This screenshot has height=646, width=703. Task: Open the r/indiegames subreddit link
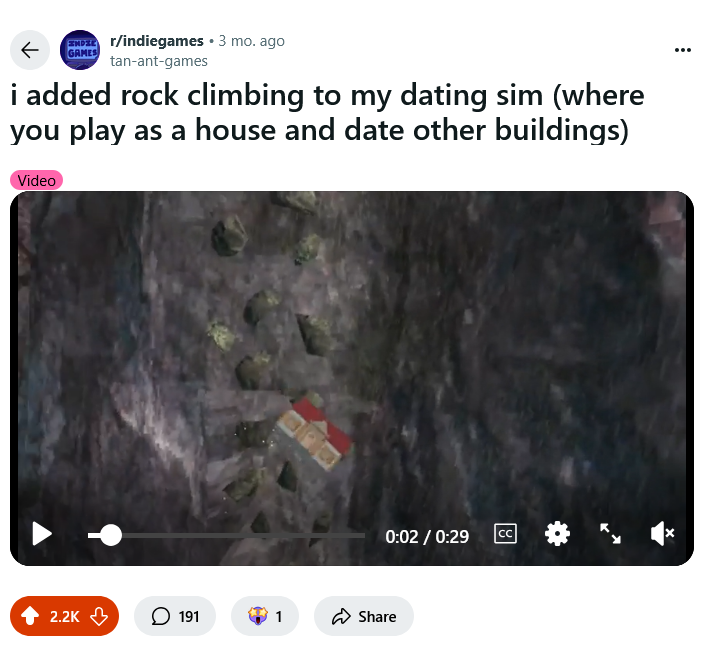[x=157, y=41]
